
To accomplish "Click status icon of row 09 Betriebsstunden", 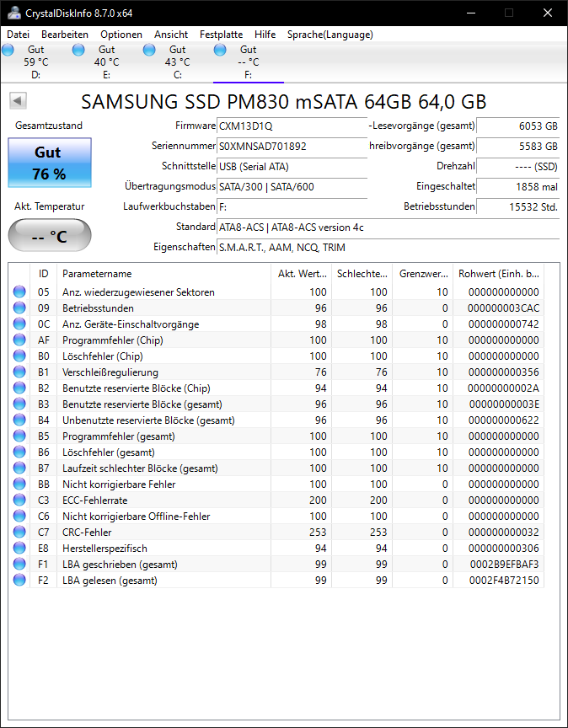I will (x=19, y=308).
